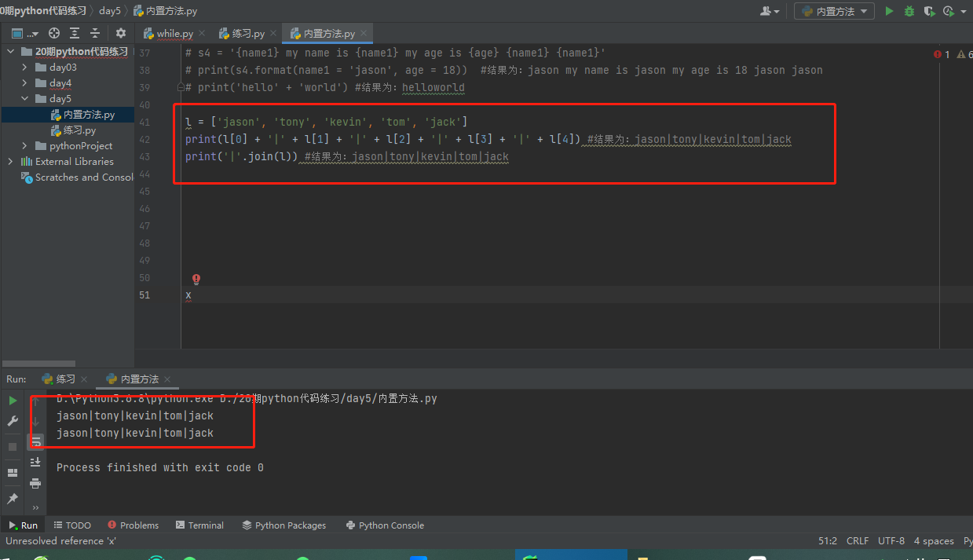The height and width of the screenshot is (560, 973).
Task: Expand the day03 folder arrow
Action: tap(25, 67)
